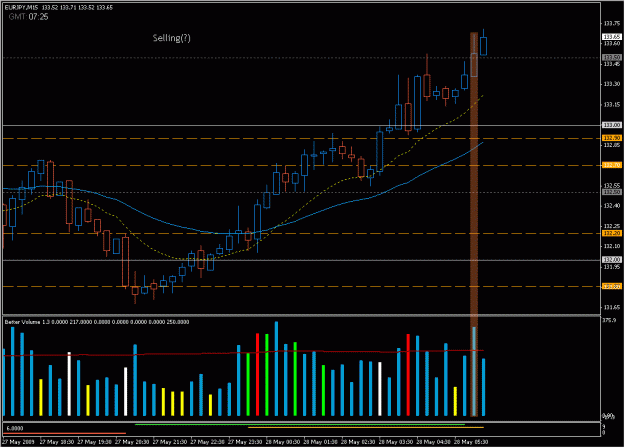Viewport: 625px width, 448px height.
Task: Click the 133.30 price axis label
Action: coord(611,84)
